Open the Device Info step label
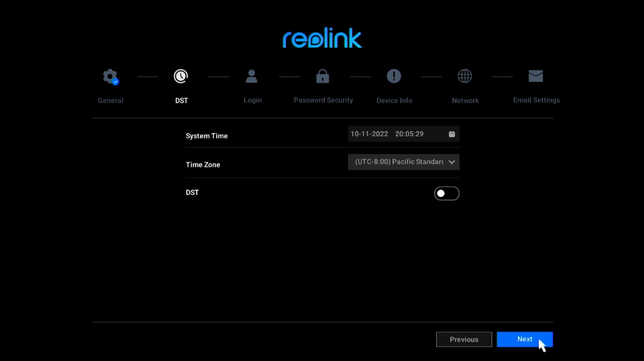Viewport: 644px width, 361px height. point(394,101)
